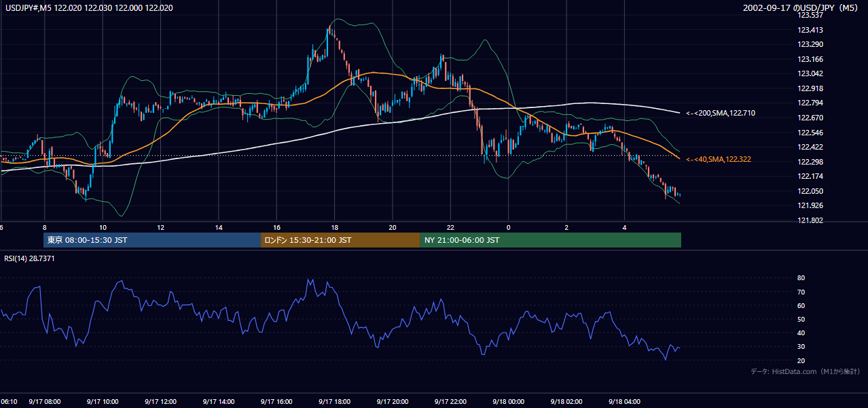Click price level 122.670 on the axis
Viewport: 868px width, 408px height.
810,118
